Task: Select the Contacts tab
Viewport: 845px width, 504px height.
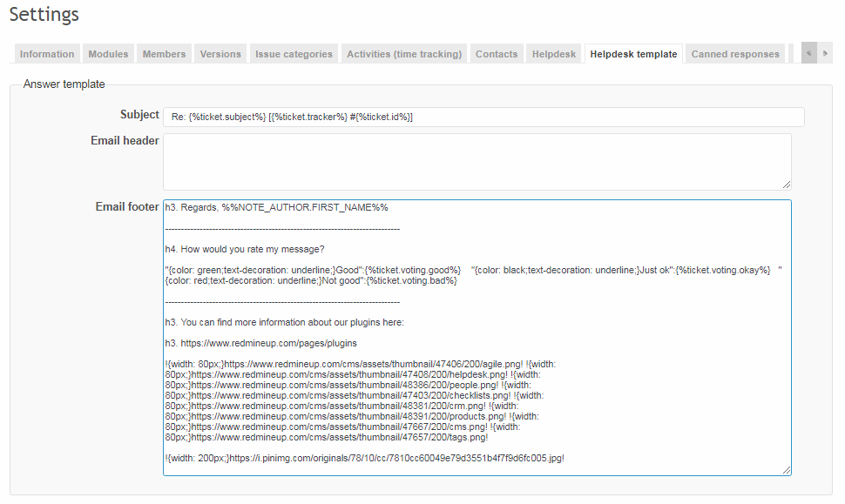Action: click(x=497, y=53)
